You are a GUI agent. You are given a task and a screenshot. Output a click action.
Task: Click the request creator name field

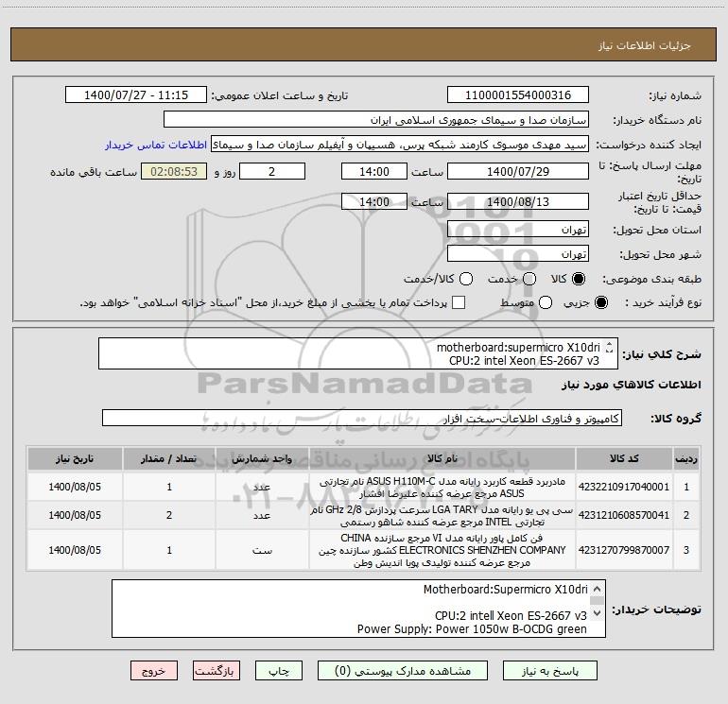400,145
